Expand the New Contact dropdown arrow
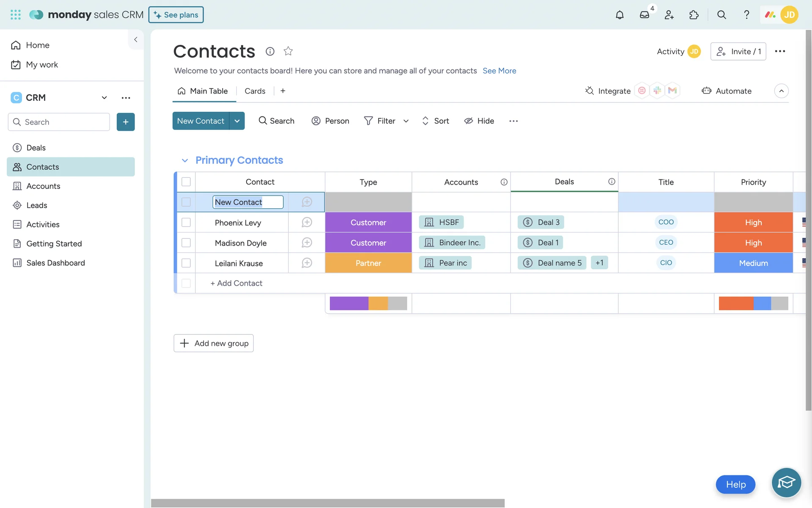Image resolution: width=812 pixels, height=508 pixels. pos(237,121)
